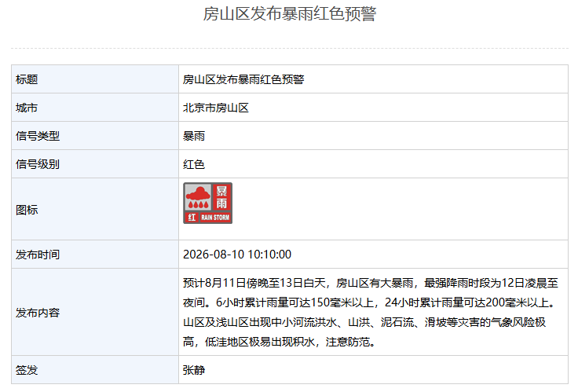The width and height of the screenshot is (578, 392).
Task: Click the 发布内容 label cell
Action: pos(95,313)
